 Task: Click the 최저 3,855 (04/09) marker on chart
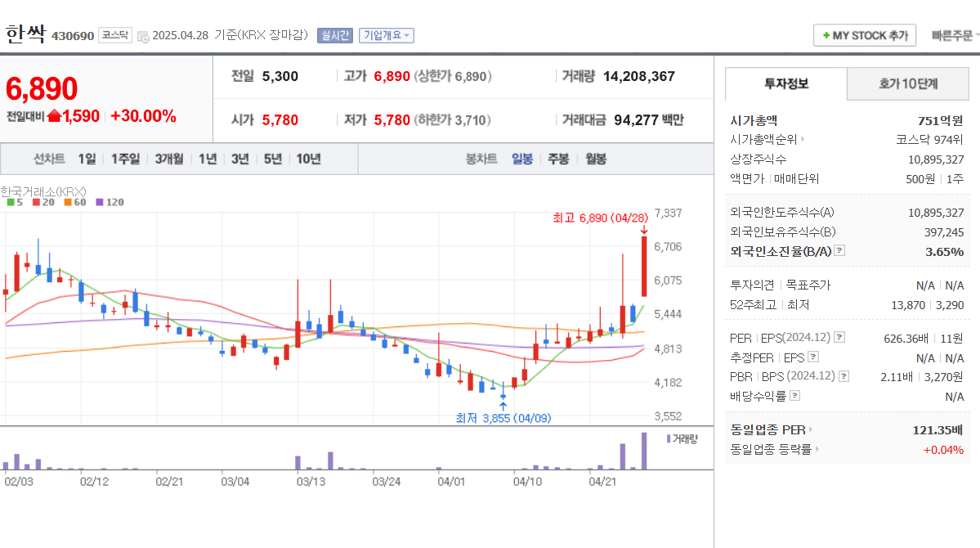click(502, 417)
